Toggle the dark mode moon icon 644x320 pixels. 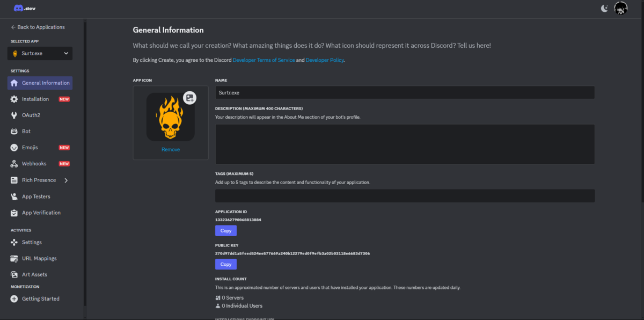click(605, 8)
